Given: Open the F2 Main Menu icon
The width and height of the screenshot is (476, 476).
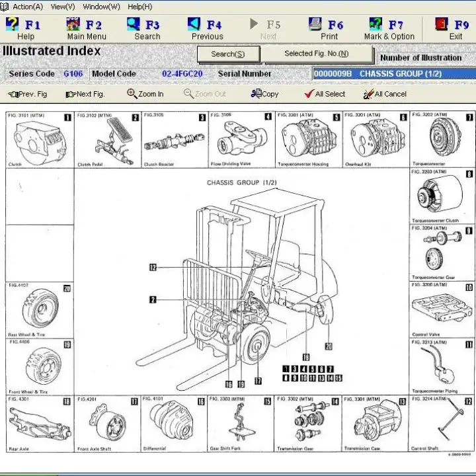Looking at the screenshot, I should (x=73, y=24).
